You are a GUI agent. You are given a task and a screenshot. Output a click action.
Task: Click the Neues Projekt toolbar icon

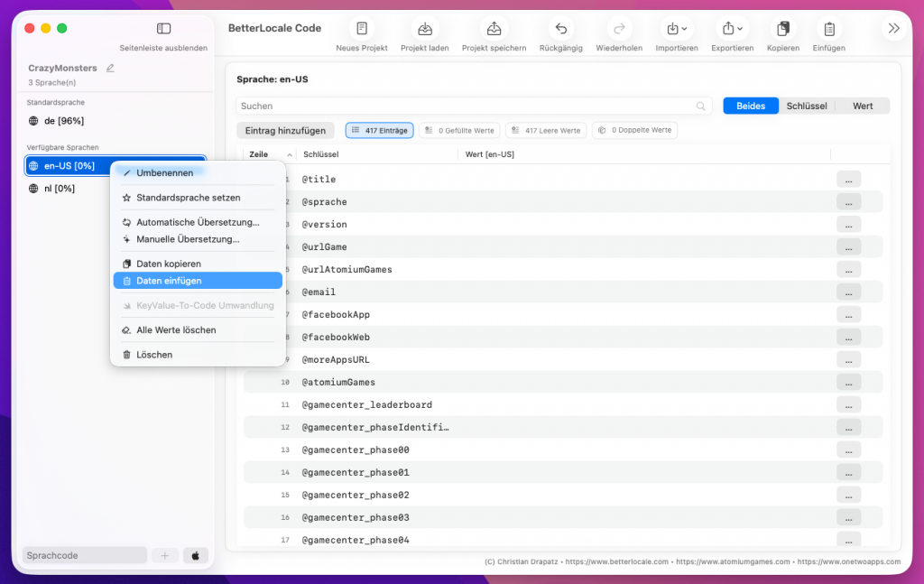[362, 29]
